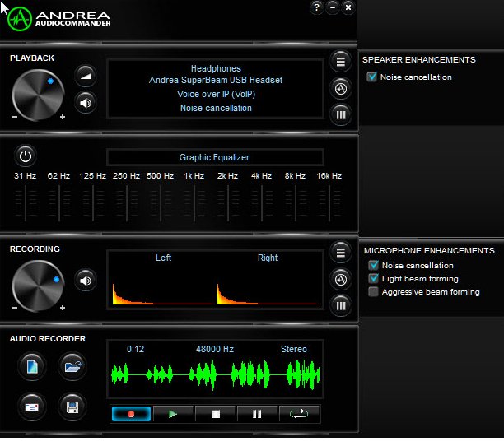Screen dimensions: 504x446
Task: Send the recording by email
Action: pos(32,407)
